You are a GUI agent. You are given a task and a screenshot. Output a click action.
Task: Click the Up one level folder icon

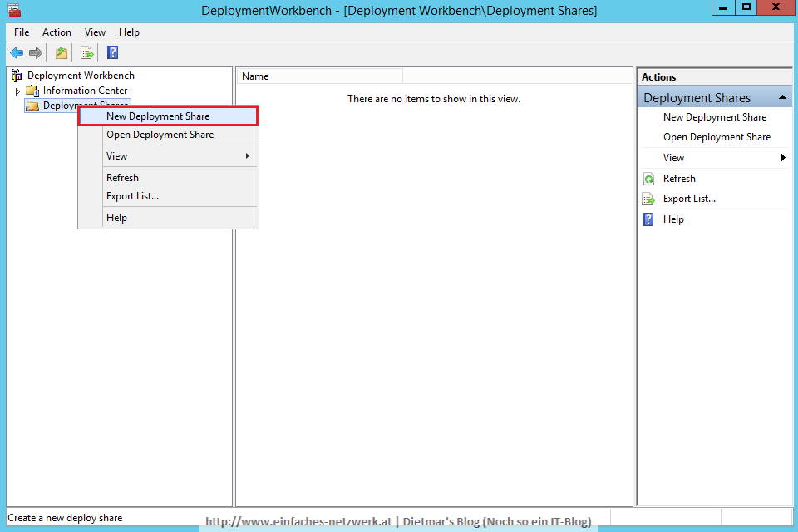pyautogui.click(x=62, y=52)
